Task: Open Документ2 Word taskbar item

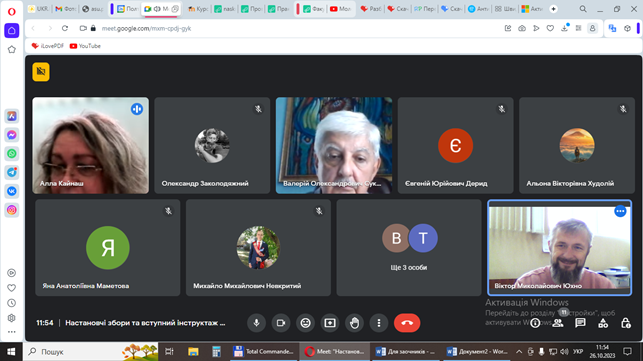Action: click(x=477, y=352)
